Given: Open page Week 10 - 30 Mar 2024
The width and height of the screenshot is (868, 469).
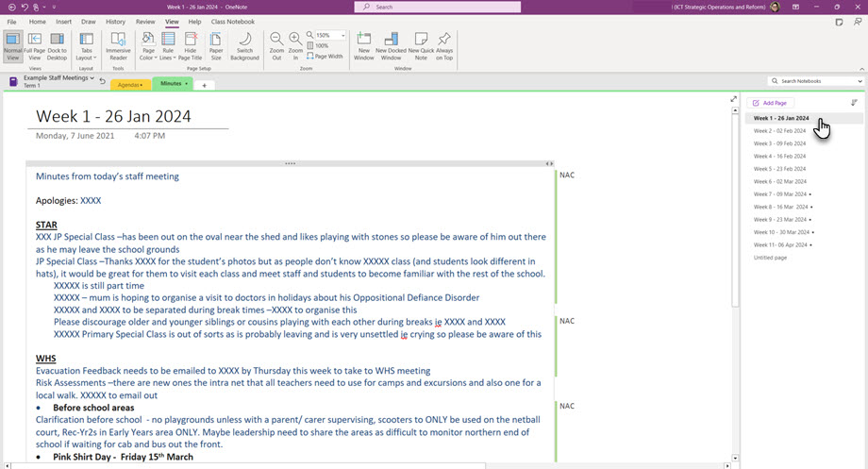Looking at the screenshot, I should (781, 232).
